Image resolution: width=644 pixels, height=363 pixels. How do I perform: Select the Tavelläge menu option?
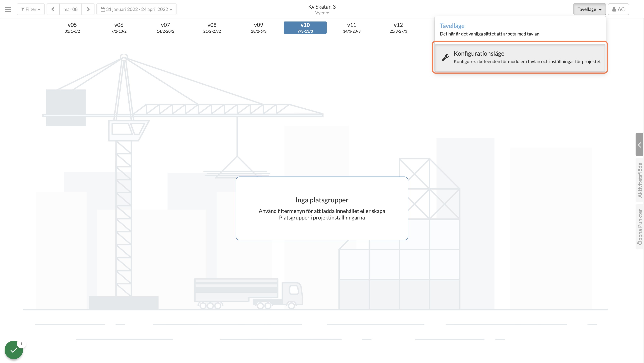pyautogui.click(x=520, y=30)
